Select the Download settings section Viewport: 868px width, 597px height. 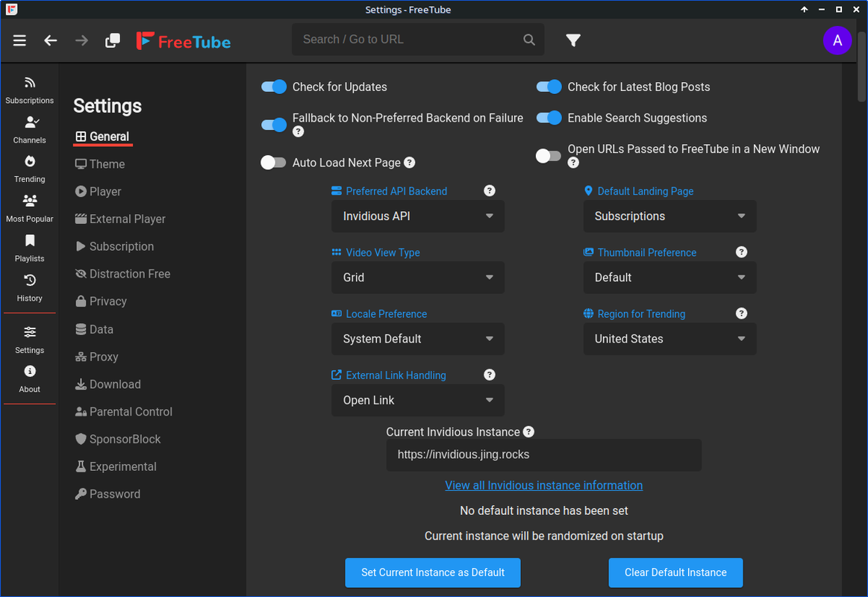click(x=108, y=384)
